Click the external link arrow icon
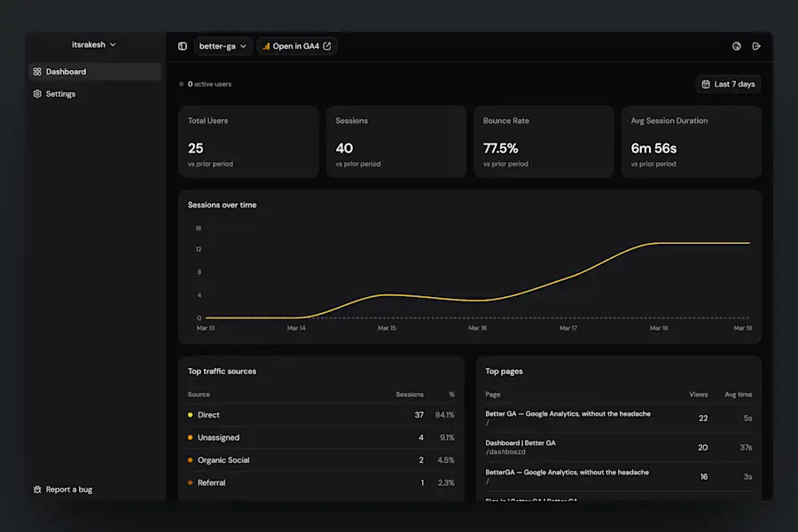 click(326, 46)
